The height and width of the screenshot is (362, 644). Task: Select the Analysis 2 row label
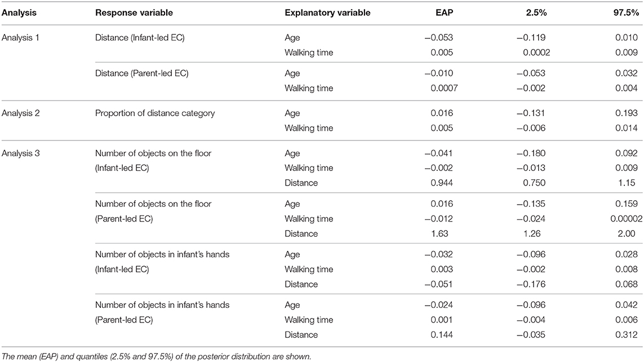click(20, 113)
